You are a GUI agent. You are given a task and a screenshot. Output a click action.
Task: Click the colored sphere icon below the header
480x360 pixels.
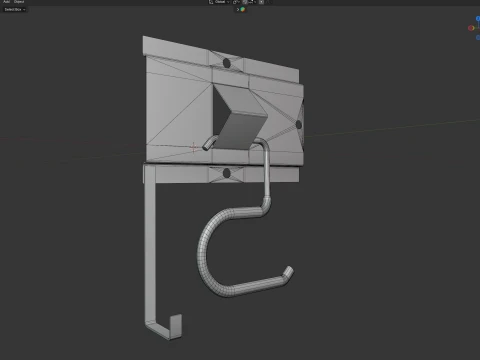(x=243, y=9)
